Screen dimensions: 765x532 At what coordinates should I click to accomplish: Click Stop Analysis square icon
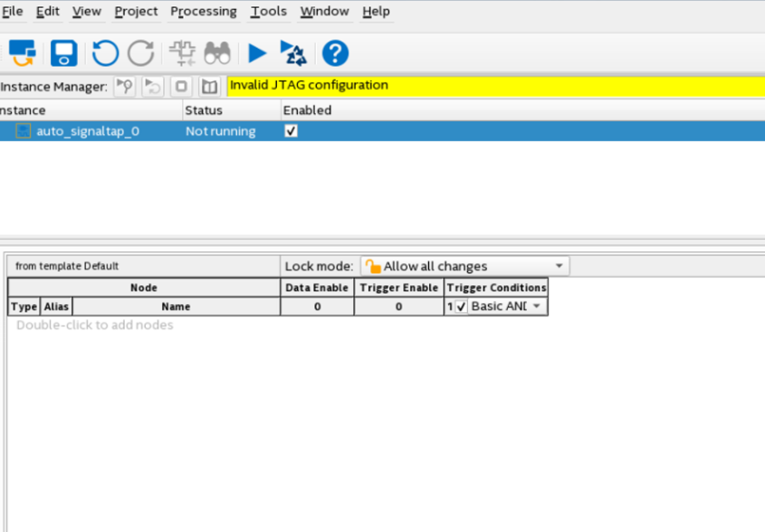[182, 87]
